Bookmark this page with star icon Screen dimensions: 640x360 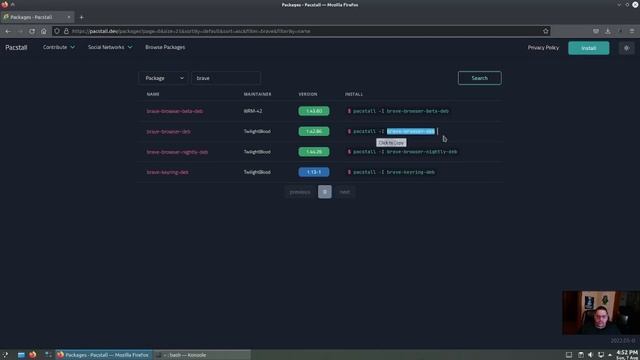(x=546, y=31)
